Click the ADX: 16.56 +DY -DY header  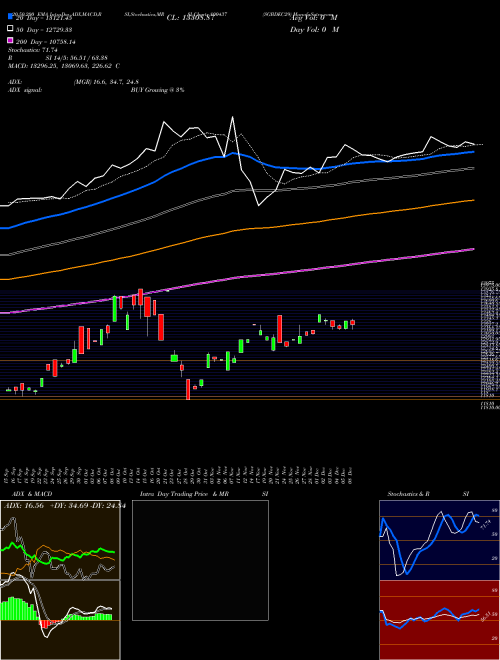coord(65,506)
